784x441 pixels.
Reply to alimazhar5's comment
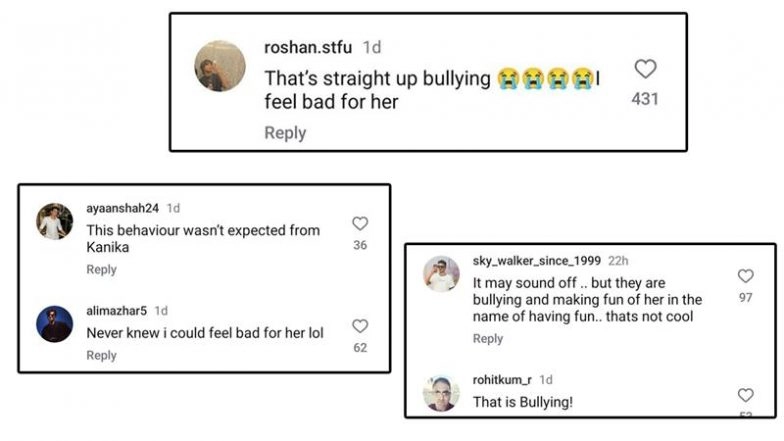tap(101, 355)
